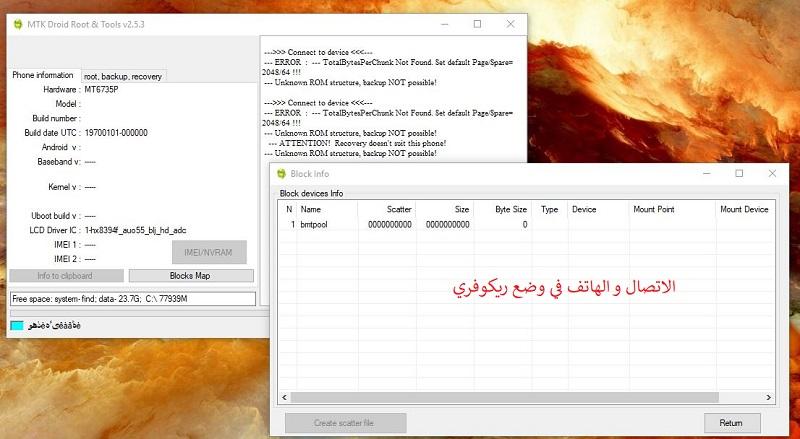Click the Device column header
The image size is (800, 439).
tap(598, 209)
